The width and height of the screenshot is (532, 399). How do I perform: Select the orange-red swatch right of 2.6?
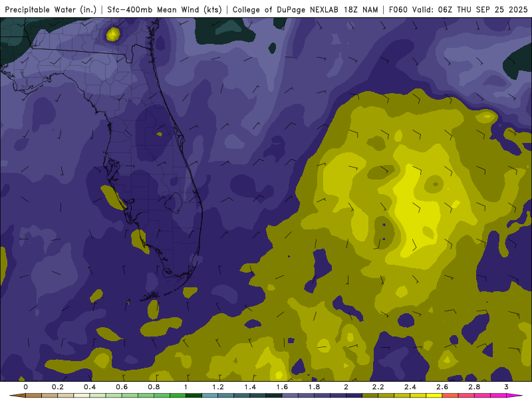[x=450, y=396]
